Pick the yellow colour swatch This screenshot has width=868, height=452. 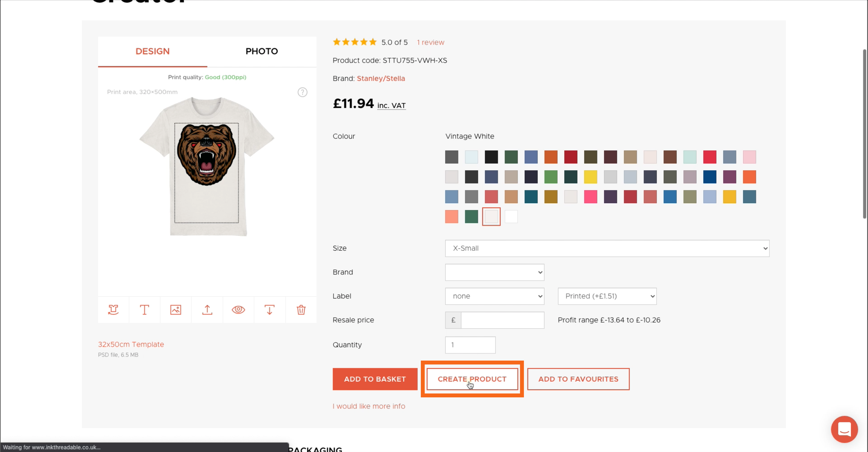pos(590,177)
